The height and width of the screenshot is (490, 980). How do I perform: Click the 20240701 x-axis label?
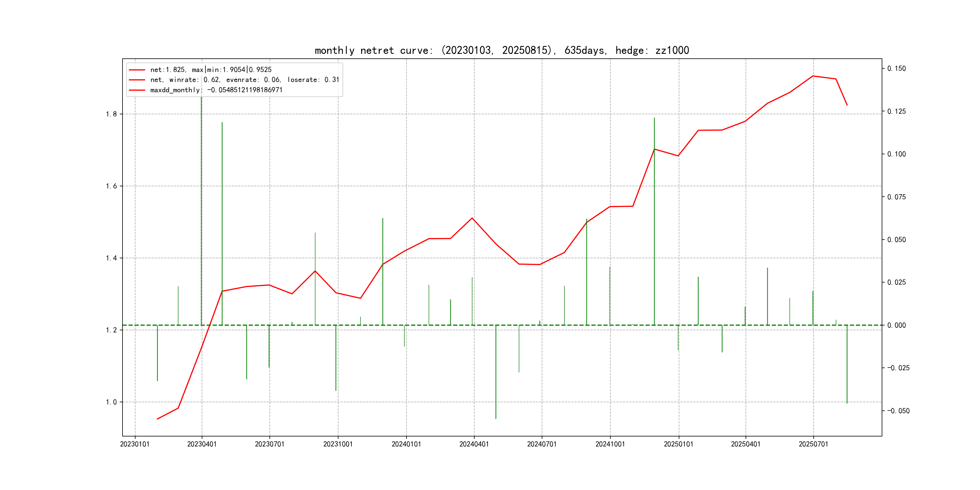pos(541,444)
